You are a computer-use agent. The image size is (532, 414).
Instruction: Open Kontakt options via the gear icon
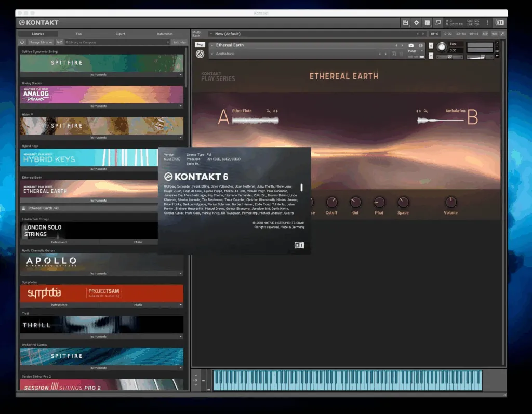416,22
